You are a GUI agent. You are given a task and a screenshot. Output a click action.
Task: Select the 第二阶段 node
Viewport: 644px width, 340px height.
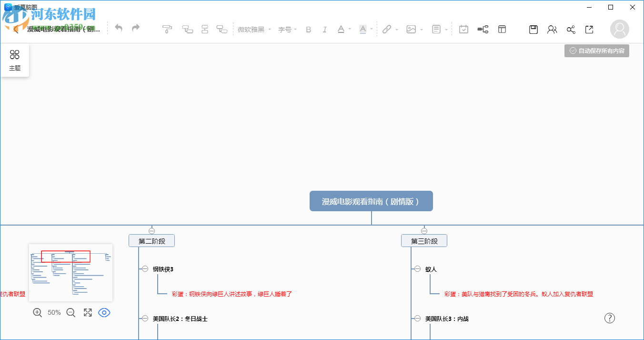[151, 241]
